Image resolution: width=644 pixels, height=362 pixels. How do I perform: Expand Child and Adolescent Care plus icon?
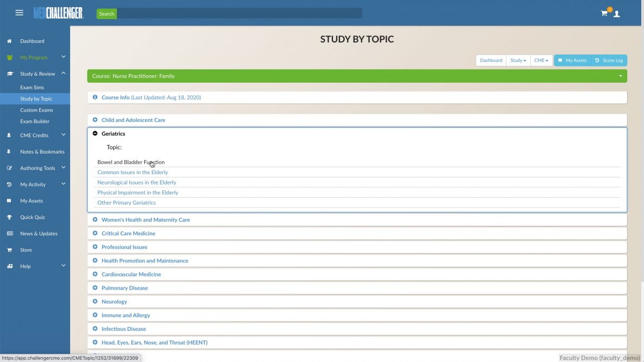95,120
